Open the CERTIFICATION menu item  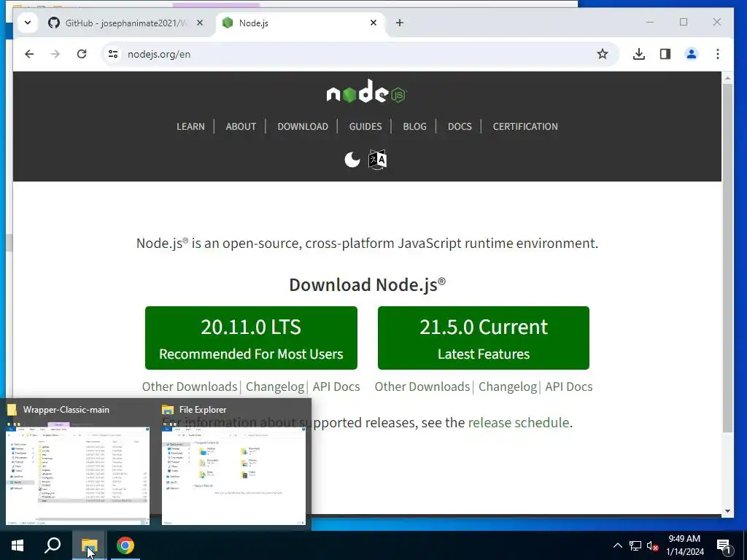[x=525, y=127]
